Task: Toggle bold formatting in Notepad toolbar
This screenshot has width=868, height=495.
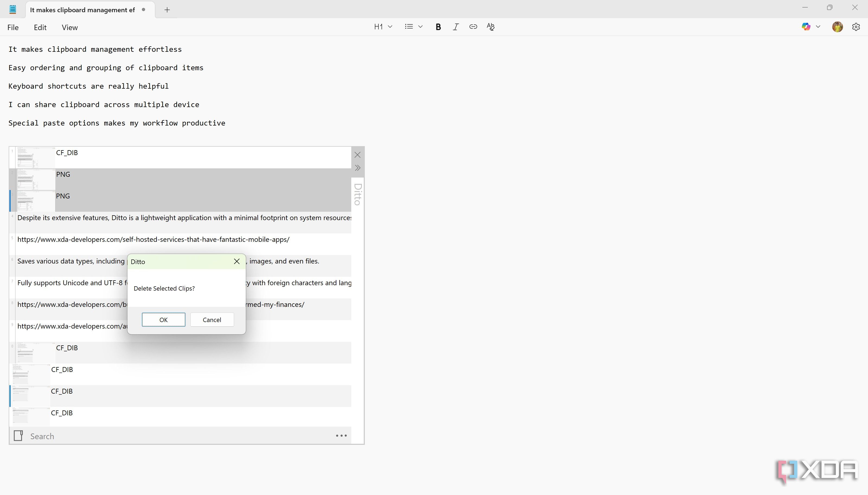Action: (x=438, y=27)
